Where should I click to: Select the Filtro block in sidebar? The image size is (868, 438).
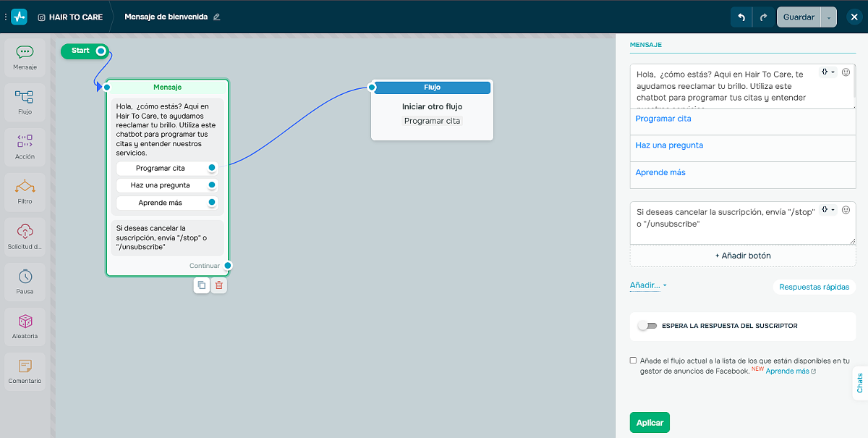[25, 193]
